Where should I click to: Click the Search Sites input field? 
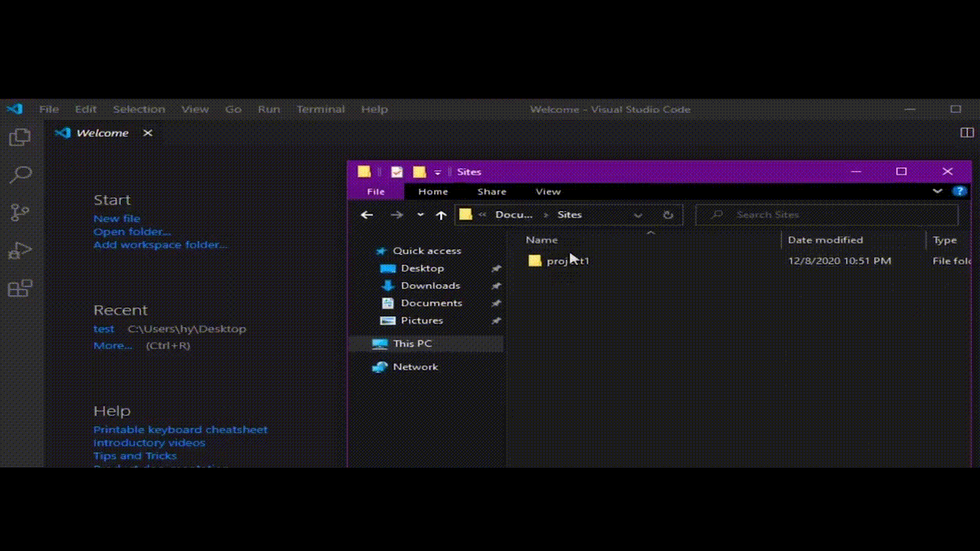click(827, 215)
